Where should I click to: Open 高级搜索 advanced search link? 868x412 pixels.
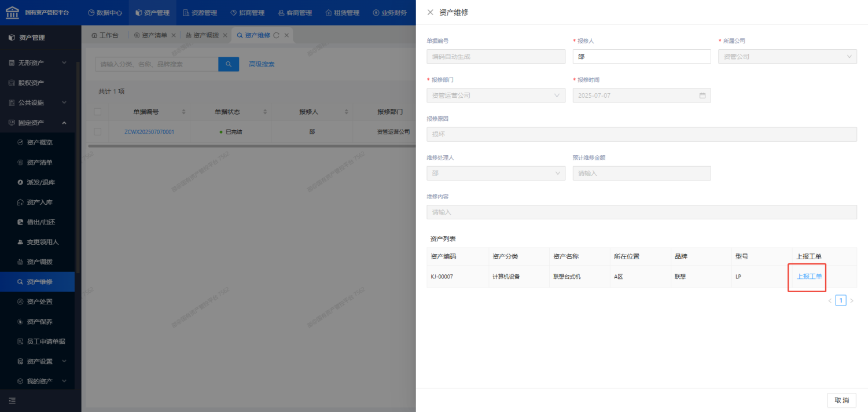(x=262, y=64)
